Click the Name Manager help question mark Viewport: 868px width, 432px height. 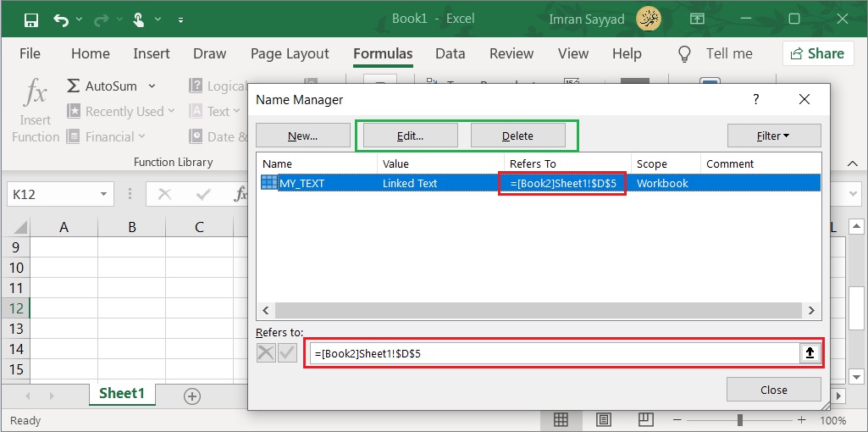click(x=756, y=100)
